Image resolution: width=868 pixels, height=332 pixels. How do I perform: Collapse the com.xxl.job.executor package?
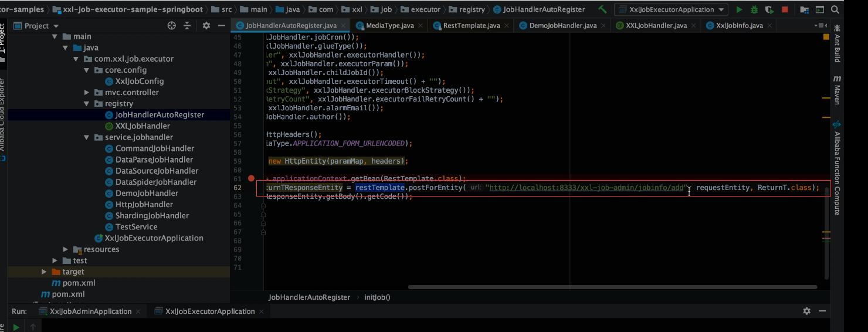coord(76,59)
